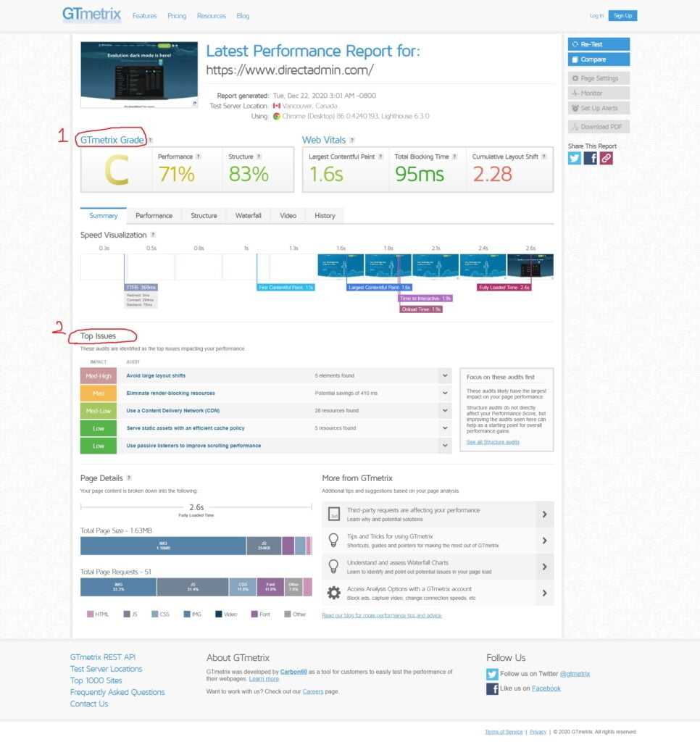Open Page Settings
Screen dimensions: 700x742
(x=599, y=78)
